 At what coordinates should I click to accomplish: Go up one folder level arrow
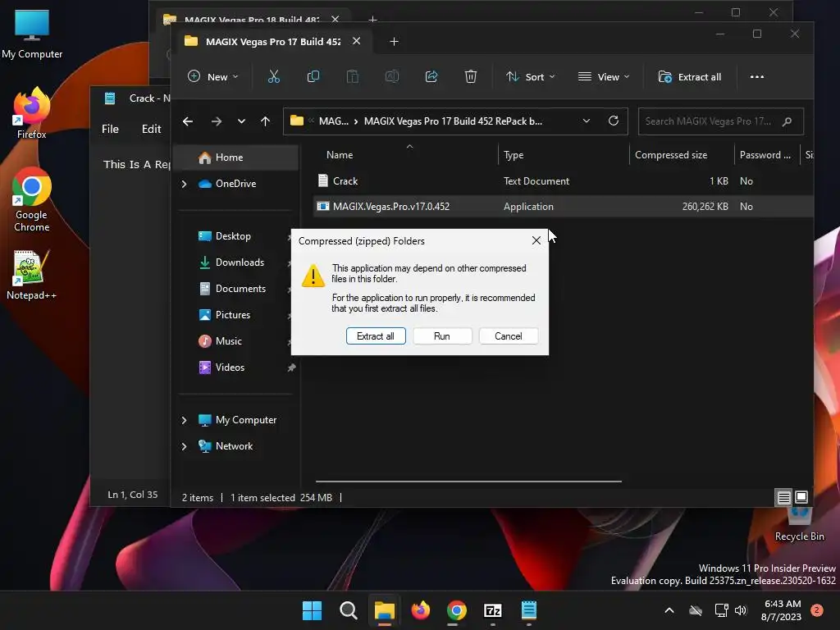click(265, 121)
